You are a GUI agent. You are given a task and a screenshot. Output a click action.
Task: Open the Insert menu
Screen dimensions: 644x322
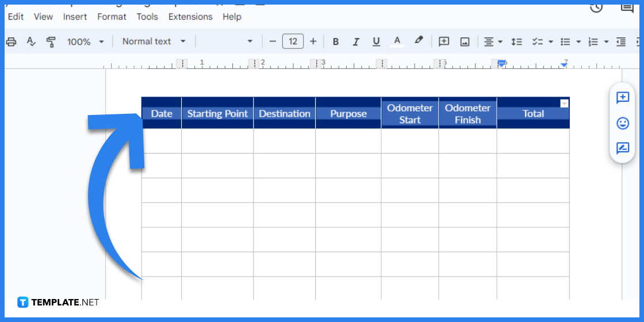[75, 17]
